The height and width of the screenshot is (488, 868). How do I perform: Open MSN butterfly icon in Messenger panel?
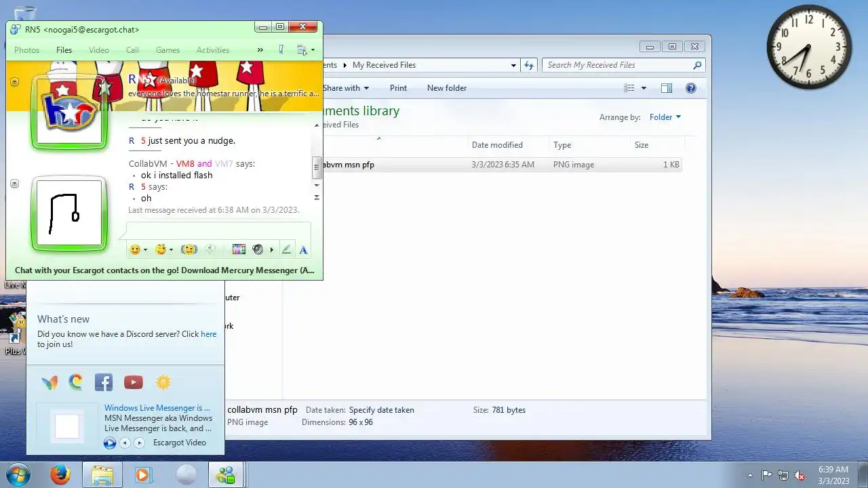coord(50,382)
